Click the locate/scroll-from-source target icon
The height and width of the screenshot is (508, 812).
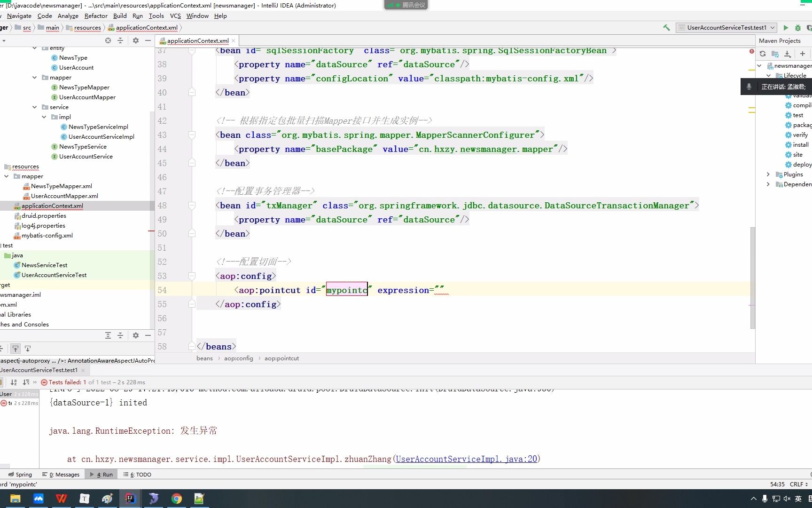click(x=108, y=40)
